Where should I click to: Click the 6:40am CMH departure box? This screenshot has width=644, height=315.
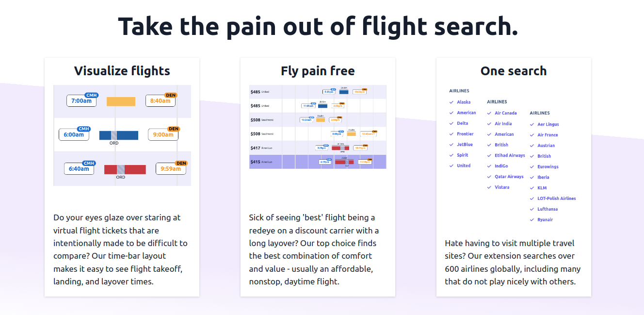coord(79,168)
